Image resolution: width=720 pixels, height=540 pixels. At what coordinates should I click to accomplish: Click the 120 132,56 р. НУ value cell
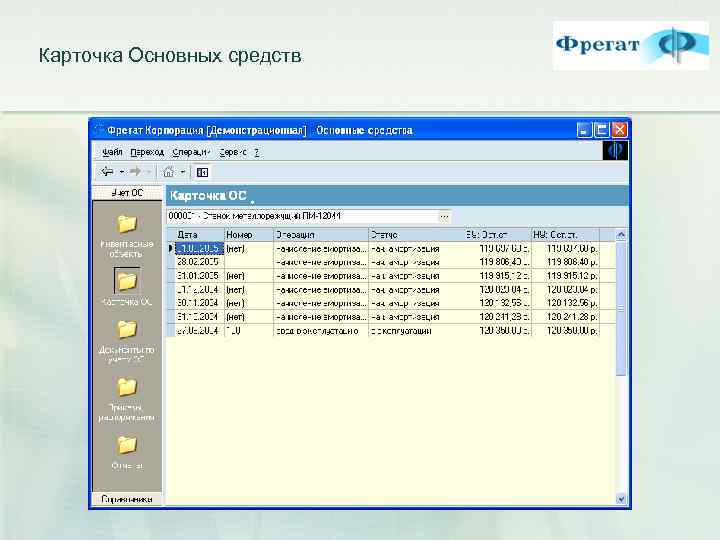pyautogui.click(x=566, y=303)
